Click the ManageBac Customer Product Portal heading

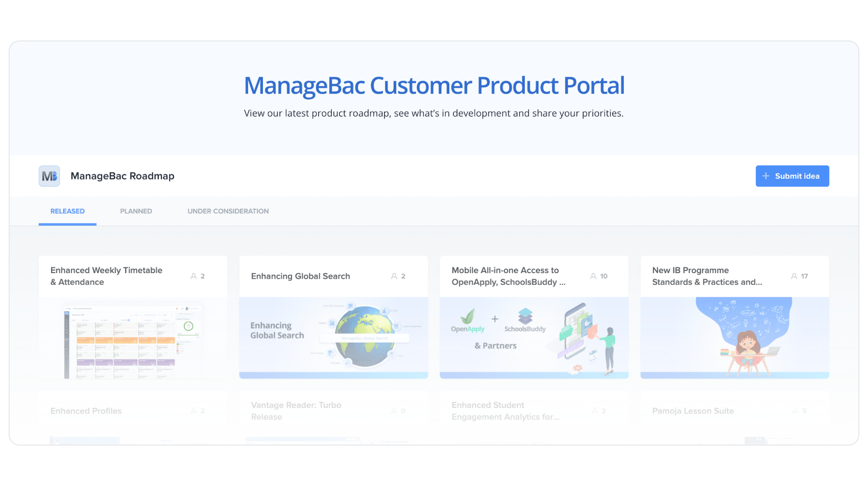(434, 85)
